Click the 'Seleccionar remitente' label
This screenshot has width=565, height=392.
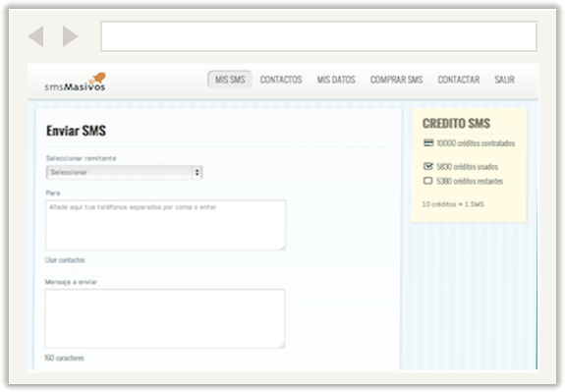click(82, 158)
